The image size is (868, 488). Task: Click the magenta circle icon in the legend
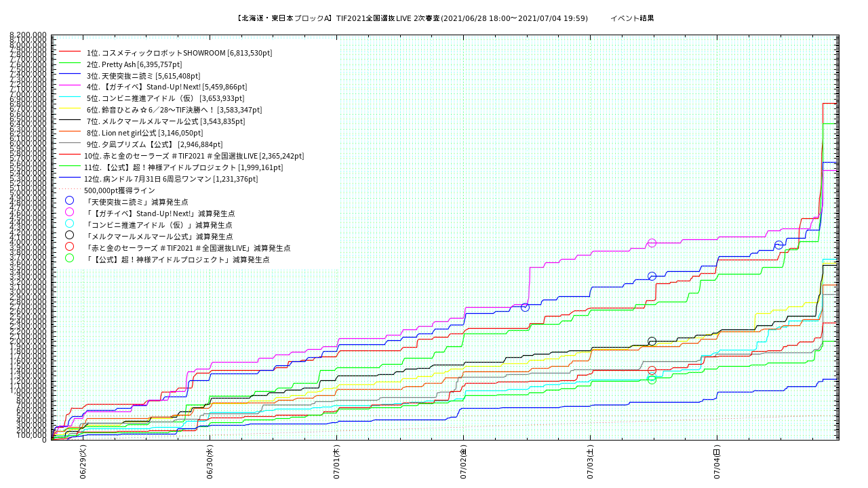click(69, 212)
